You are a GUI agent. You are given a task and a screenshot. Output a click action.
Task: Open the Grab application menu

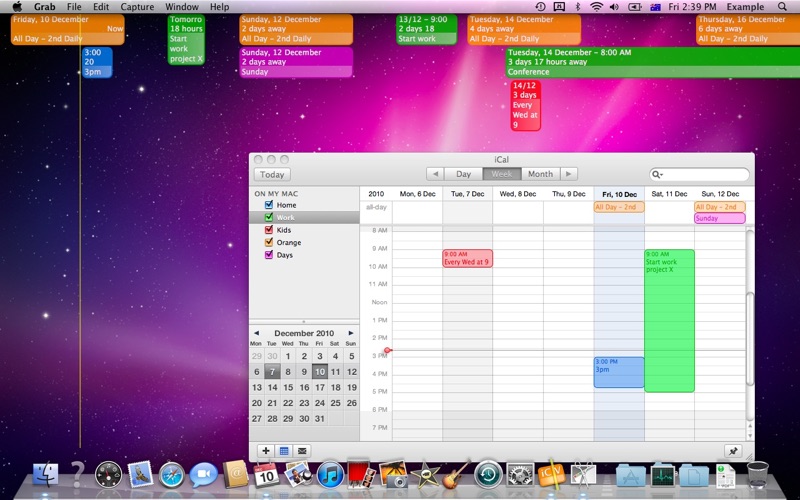point(44,7)
